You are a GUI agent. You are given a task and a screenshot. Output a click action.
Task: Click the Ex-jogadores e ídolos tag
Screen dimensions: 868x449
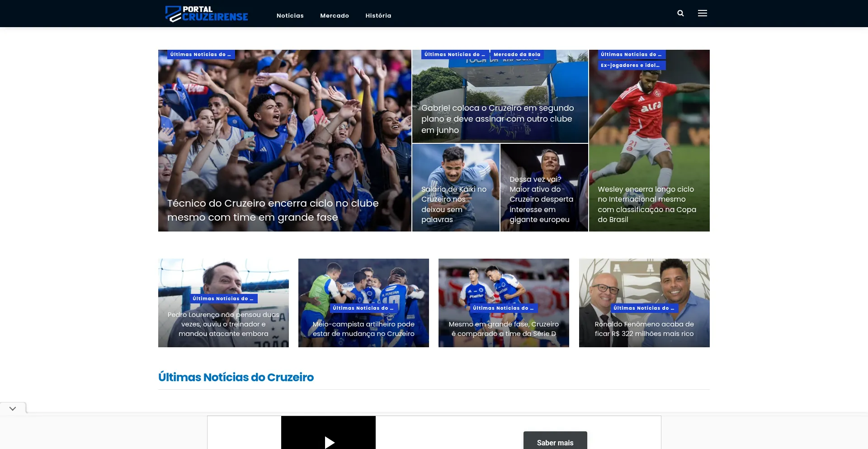631,66
